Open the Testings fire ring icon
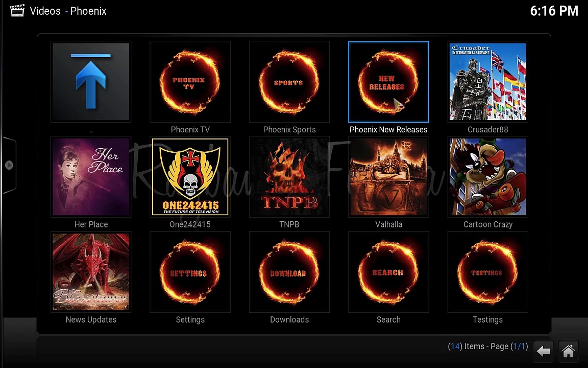588x368 pixels. (487, 272)
